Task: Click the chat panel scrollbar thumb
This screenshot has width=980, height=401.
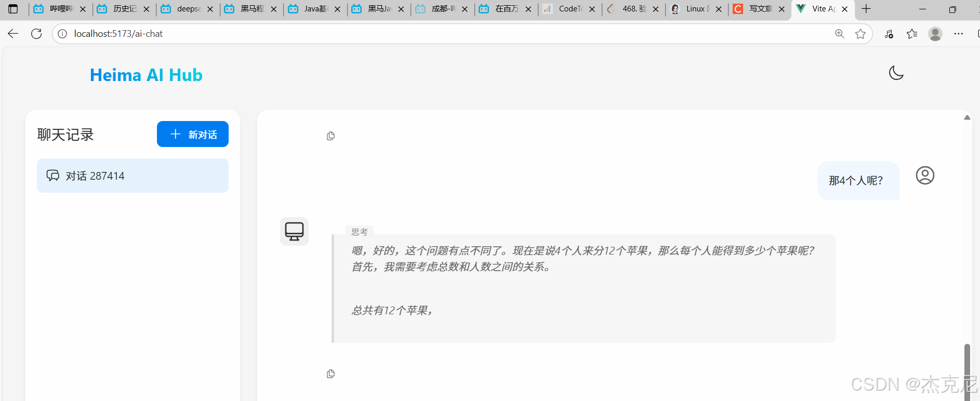Action: 967,371
